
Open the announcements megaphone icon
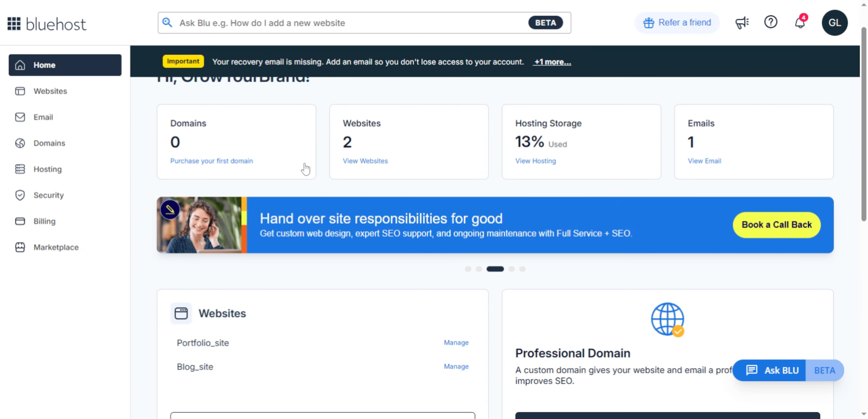pos(742,22)
